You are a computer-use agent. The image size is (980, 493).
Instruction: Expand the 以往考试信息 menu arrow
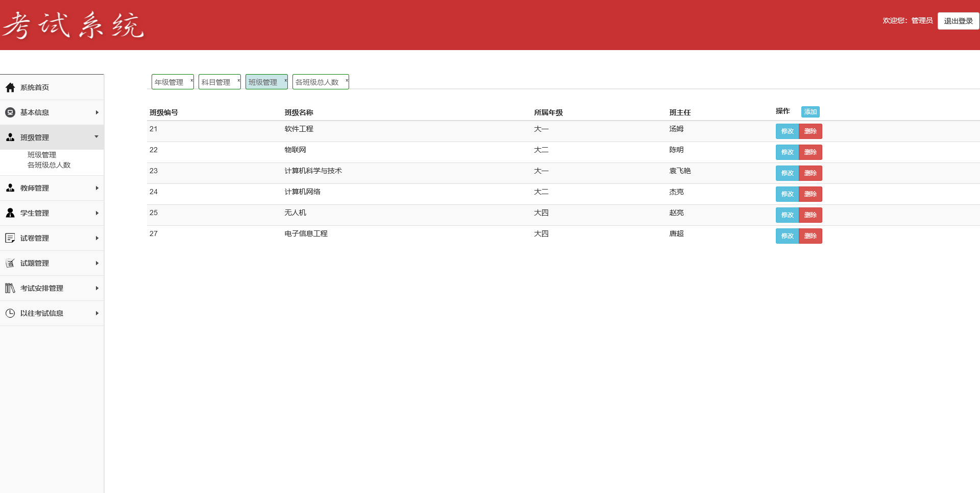pyautogui.click(x=97, y=313)
